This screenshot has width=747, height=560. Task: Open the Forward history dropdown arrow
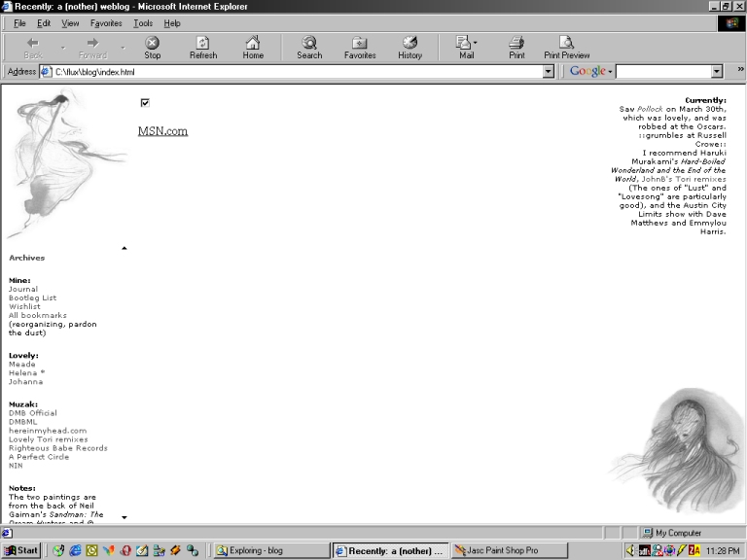[x=123, y=48]
